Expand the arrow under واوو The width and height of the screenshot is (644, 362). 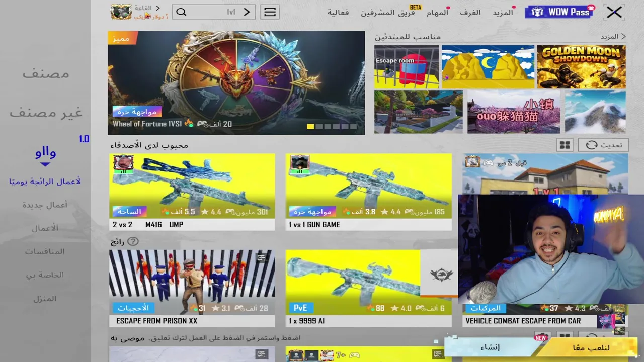click(x=45, y=164)
